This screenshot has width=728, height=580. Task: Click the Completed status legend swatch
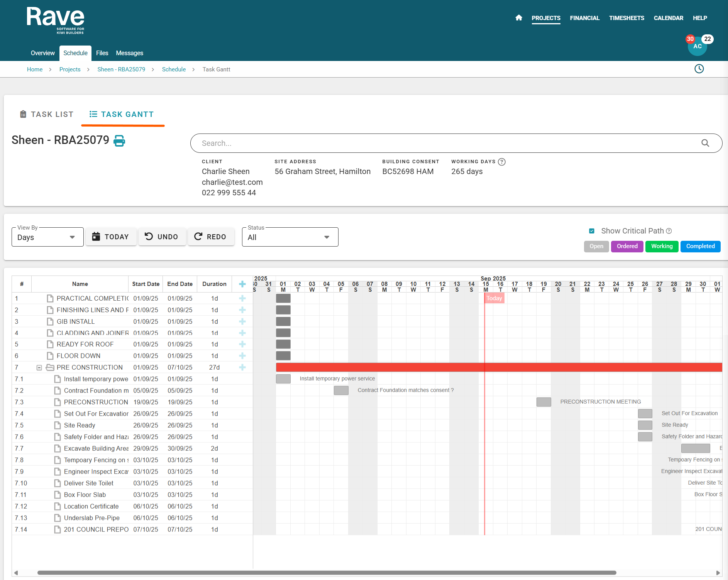[x=700, y=246]
